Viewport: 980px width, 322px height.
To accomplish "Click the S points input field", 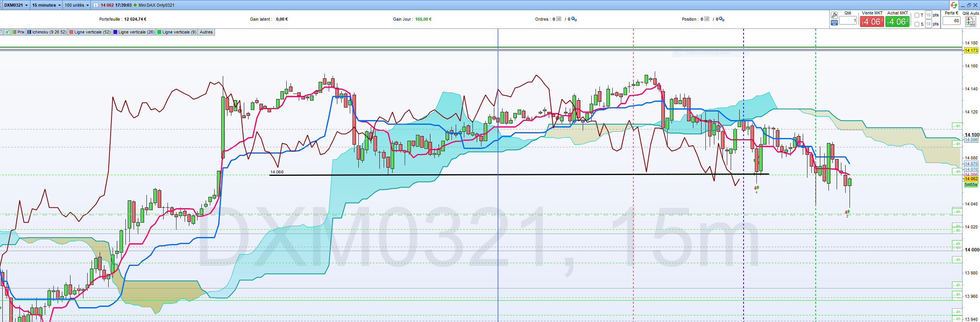I will 928,24.
